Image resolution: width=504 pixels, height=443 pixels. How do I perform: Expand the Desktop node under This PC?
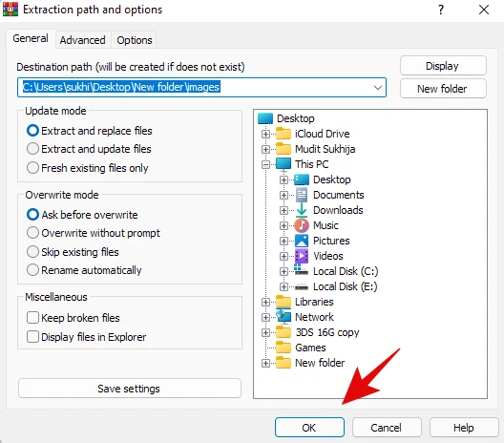click(283, 179)
